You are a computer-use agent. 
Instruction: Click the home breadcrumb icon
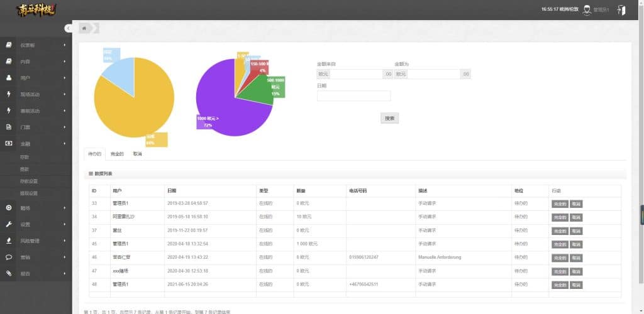(85, 28)
